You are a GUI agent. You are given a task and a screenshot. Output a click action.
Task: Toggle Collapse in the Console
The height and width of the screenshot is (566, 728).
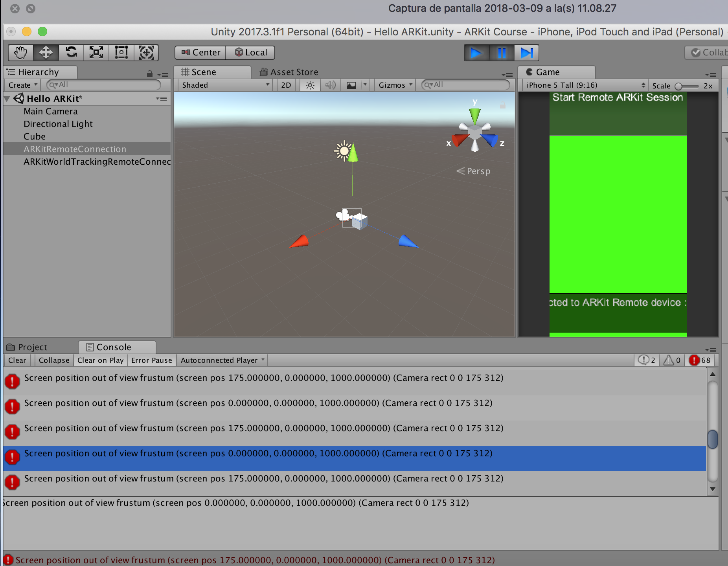pos(54,360)
